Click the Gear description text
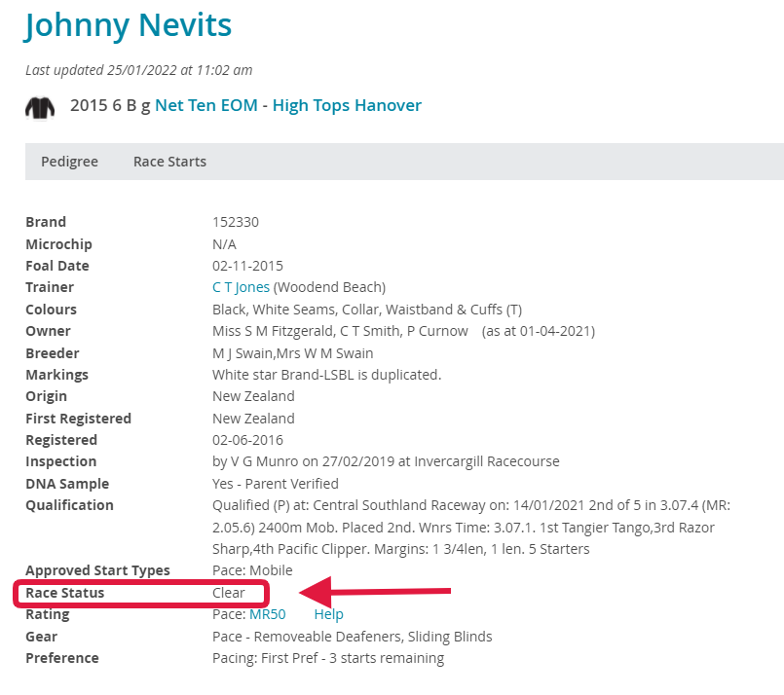This screenshot has height=695, width=784. (x=352, y=637)
